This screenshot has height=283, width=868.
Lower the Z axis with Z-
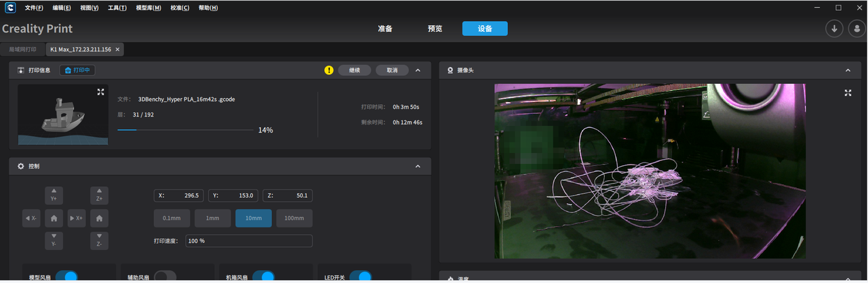99,240
